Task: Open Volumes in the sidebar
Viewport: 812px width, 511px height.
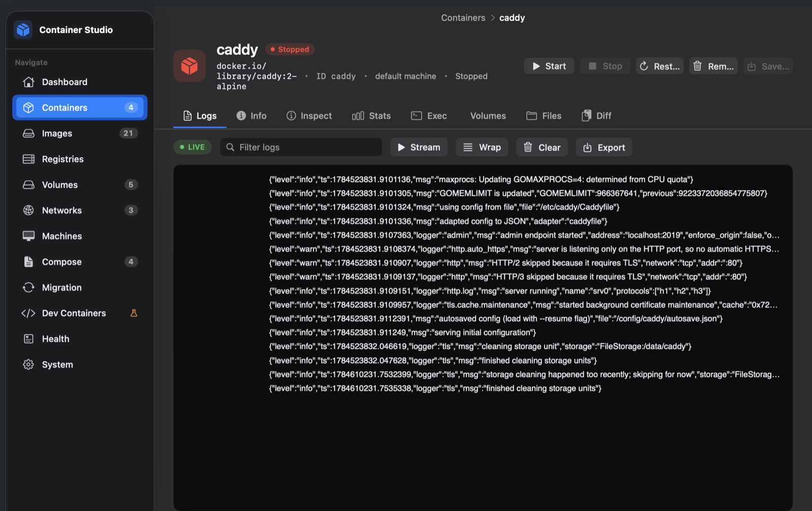Action: 80,185
